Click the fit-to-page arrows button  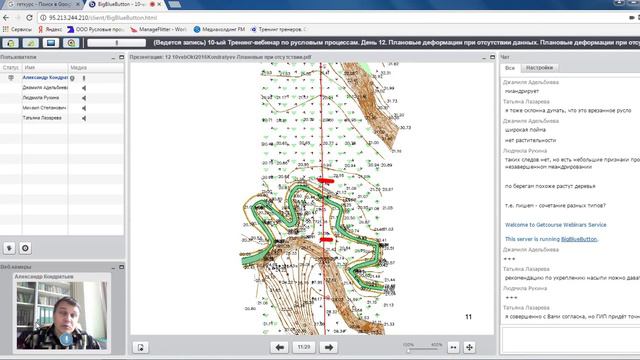(x=469, y=347)
